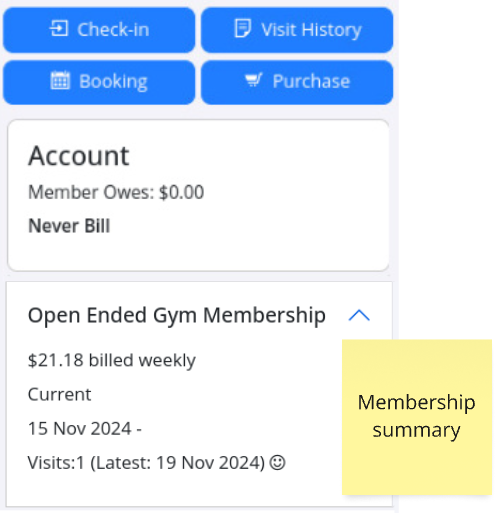Collapse the Open Ended Gym Membership section
The width and height of the screenshot is (500, 513).
(359, 315)
